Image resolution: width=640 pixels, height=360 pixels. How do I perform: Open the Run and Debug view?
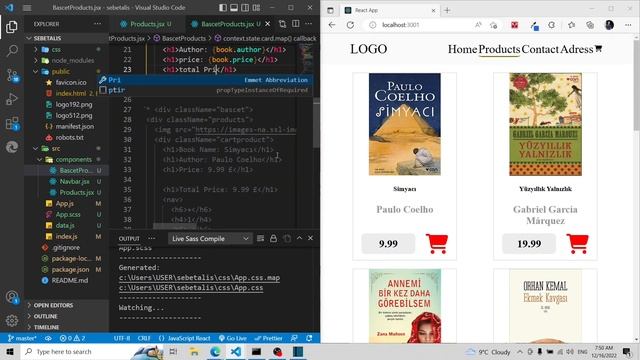coord(12,99)
